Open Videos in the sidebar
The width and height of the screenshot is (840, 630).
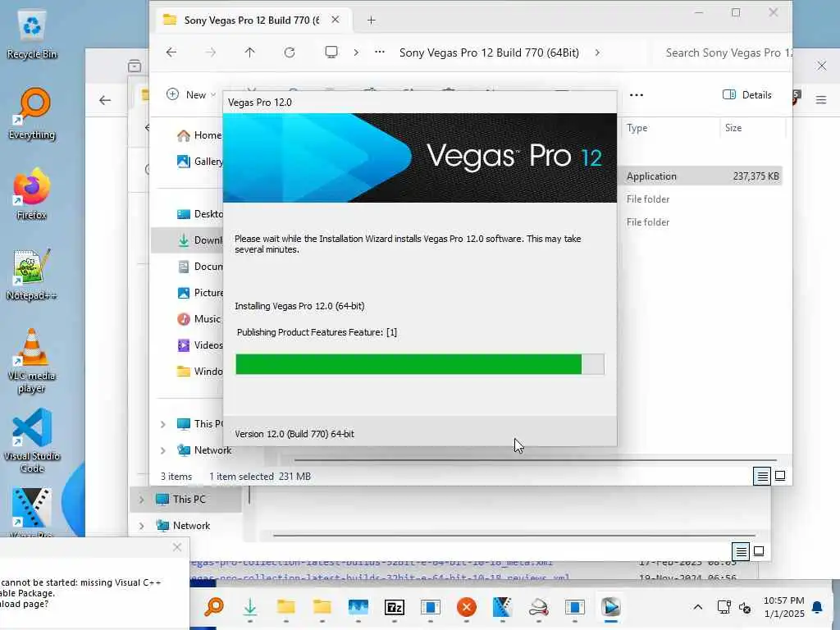tap(199, 345)
